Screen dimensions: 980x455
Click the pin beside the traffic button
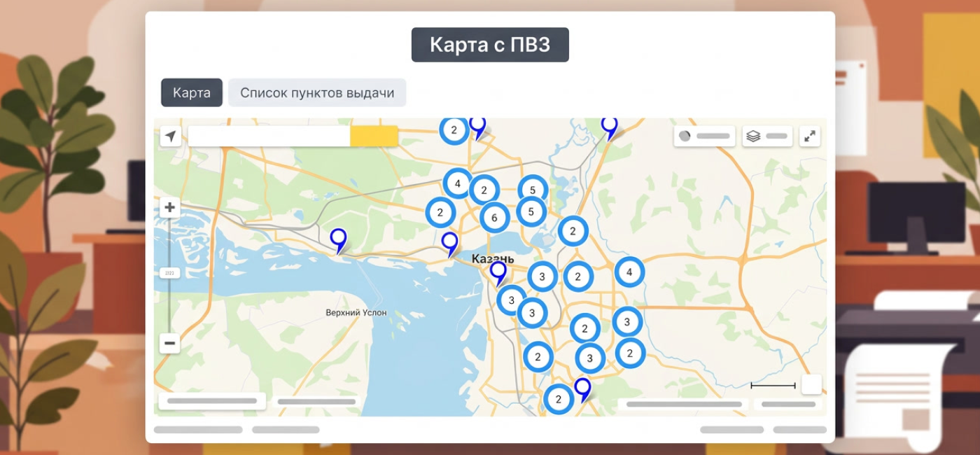pos(610,127)
